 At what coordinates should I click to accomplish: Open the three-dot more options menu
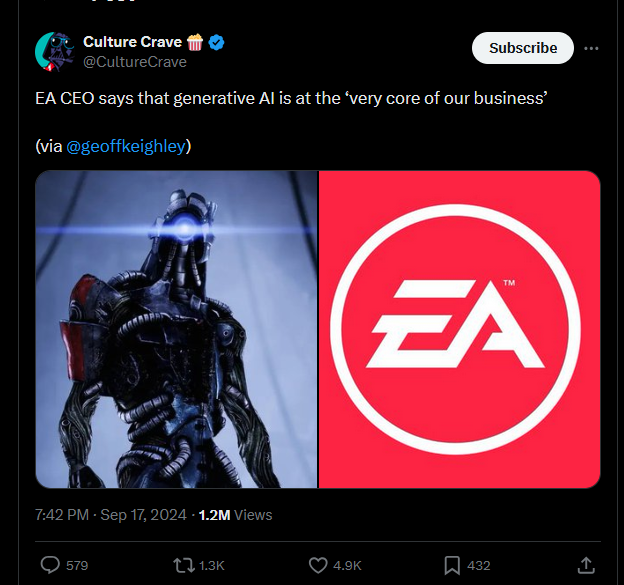click(591, 48)
